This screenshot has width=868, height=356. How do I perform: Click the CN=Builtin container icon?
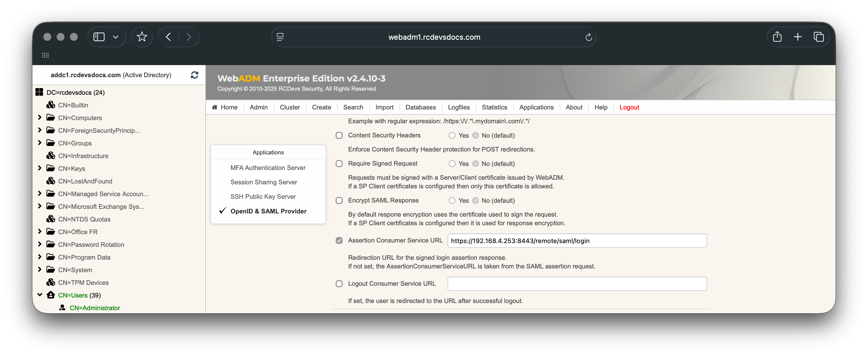pos(51,105)
